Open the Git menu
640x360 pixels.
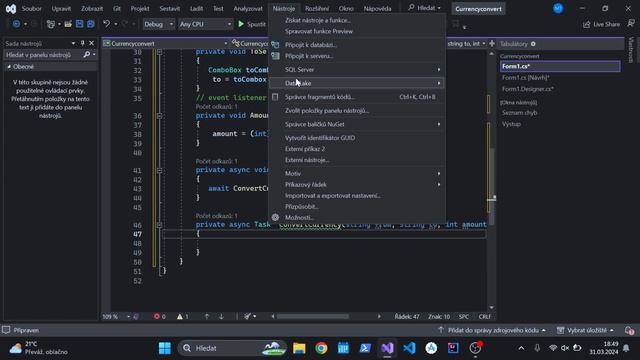point(117,9)
